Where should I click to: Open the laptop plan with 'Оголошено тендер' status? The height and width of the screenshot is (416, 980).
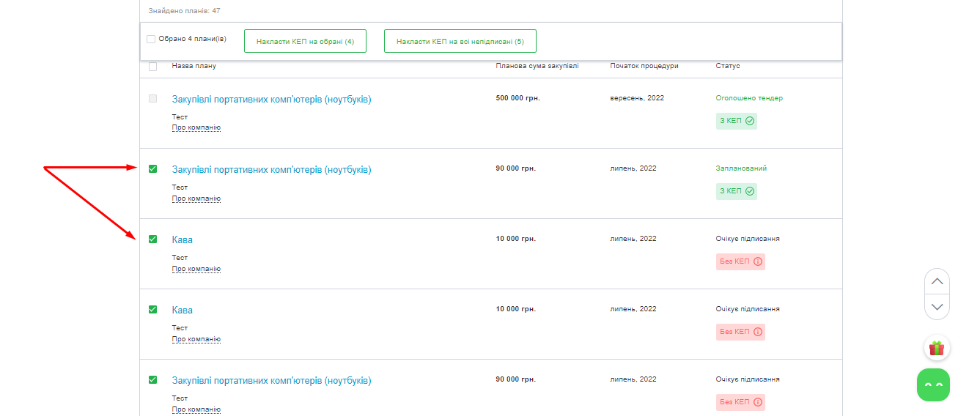point(271,99)
